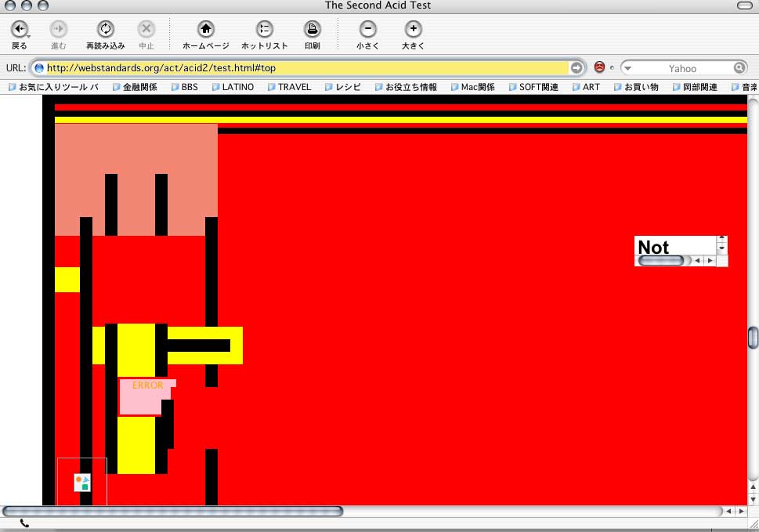Print the page with 印刷

point(313,34)
